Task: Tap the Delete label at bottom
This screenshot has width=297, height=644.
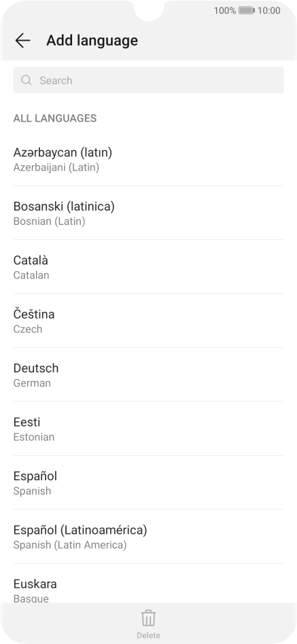Action: pyautogui.click(x=148, y=635)
